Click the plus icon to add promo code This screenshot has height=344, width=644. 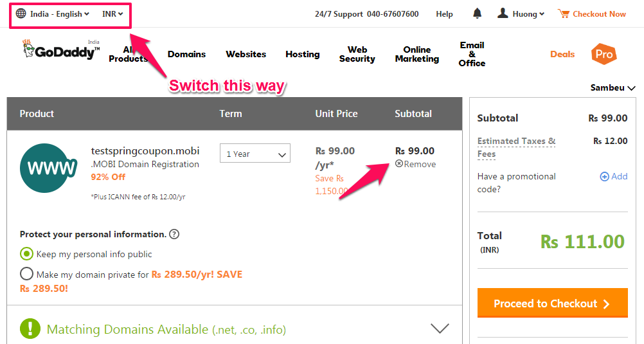(x=604, y=177)
